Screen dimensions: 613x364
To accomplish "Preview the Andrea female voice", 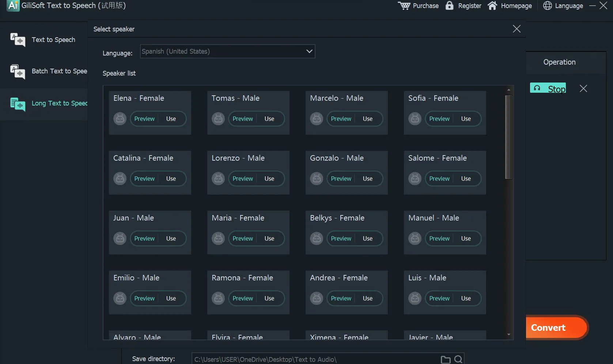I will (x=341, y=298).
